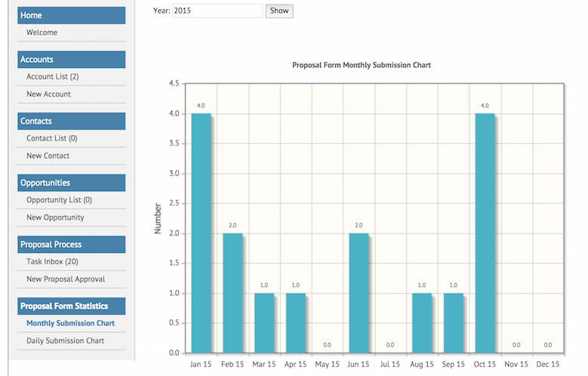
Task: Click the Jun 15 bar
Action: pyautogui.click(x=359, y=293)
